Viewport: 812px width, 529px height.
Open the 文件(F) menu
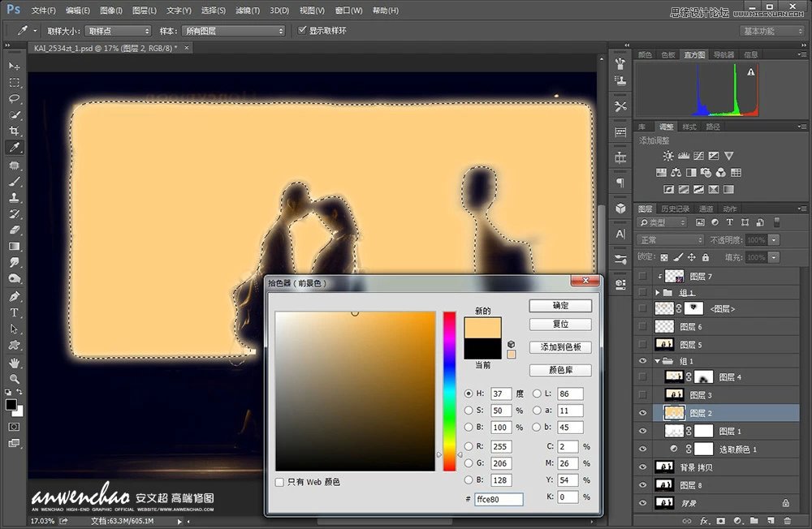pyautogui.click(x=44, y=11)
